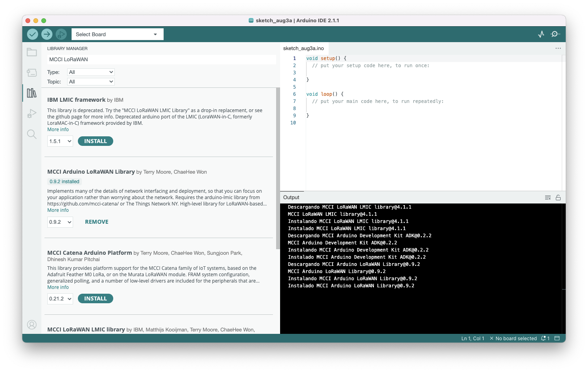
Task: Open MCCI Arduino LoRaWAN Library version dropdown
Action: coord(60,222)
